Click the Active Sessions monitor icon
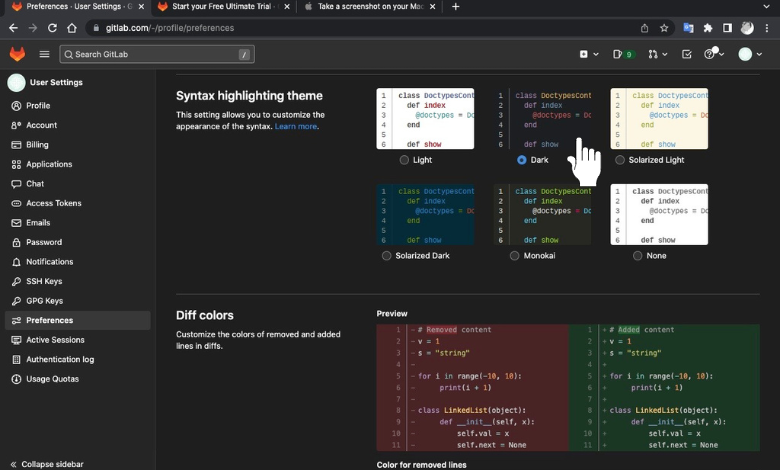 click(16, 340)
